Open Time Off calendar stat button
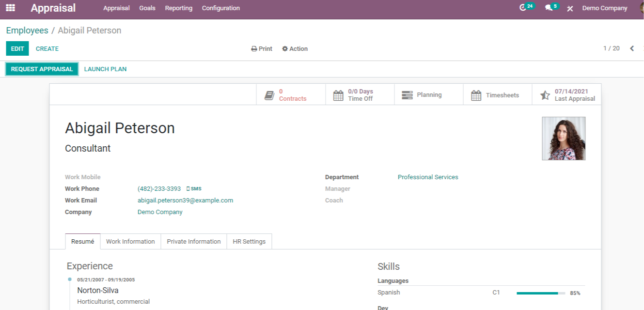This screenshot has height=310, width=644. pyautogui.click(x=360, y=95)
